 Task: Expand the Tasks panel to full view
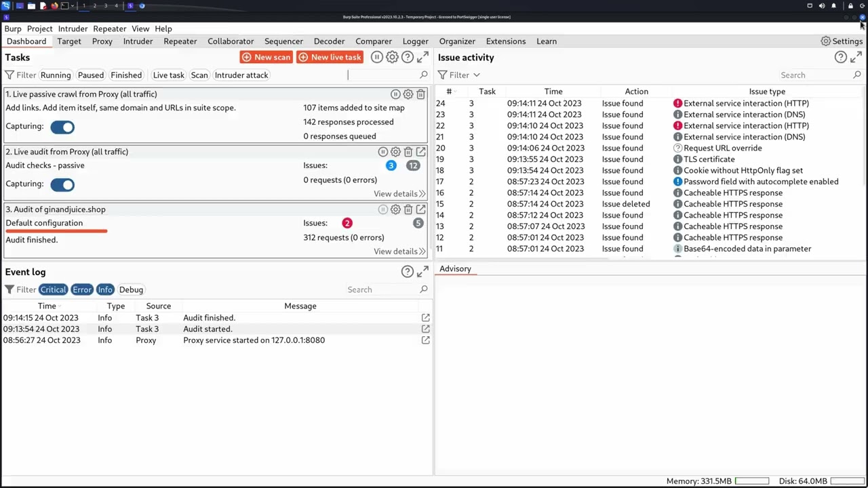point(422,58)
